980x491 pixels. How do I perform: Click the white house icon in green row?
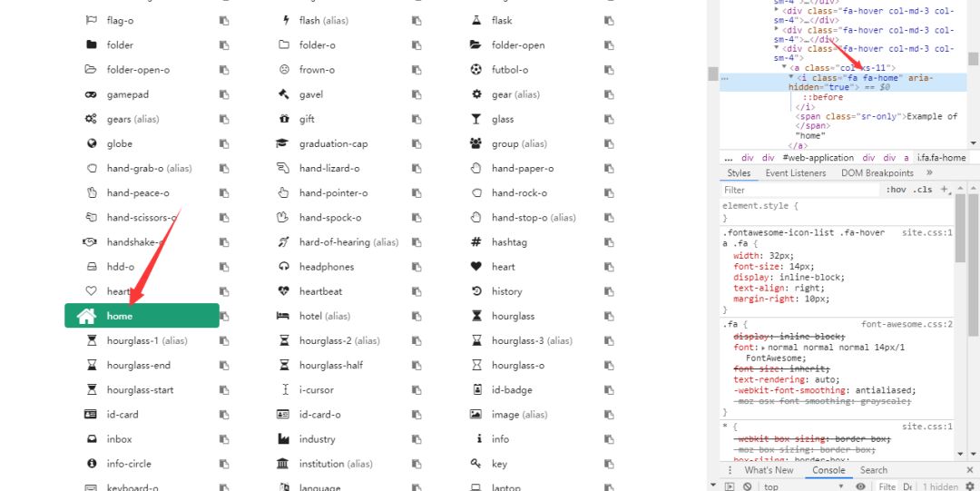click(86, 316)
